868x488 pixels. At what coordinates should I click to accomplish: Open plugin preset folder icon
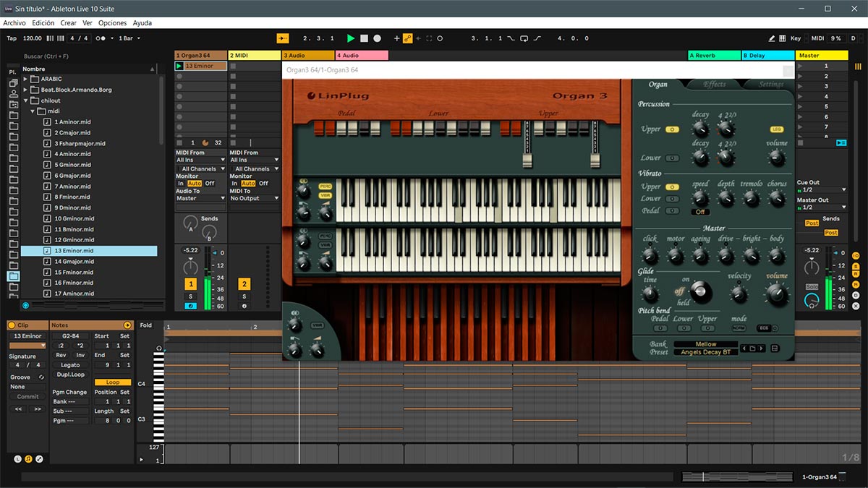click(752, 348)
